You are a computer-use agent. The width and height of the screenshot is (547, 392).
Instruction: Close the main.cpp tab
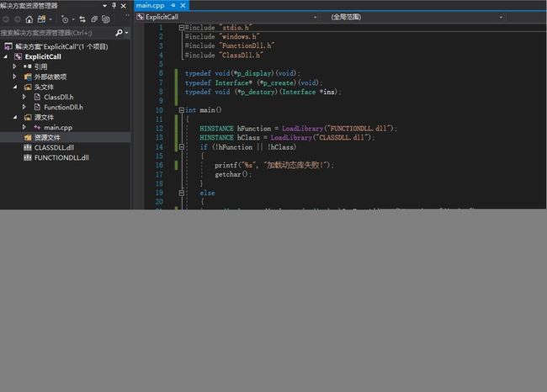(x=183, y=6)
